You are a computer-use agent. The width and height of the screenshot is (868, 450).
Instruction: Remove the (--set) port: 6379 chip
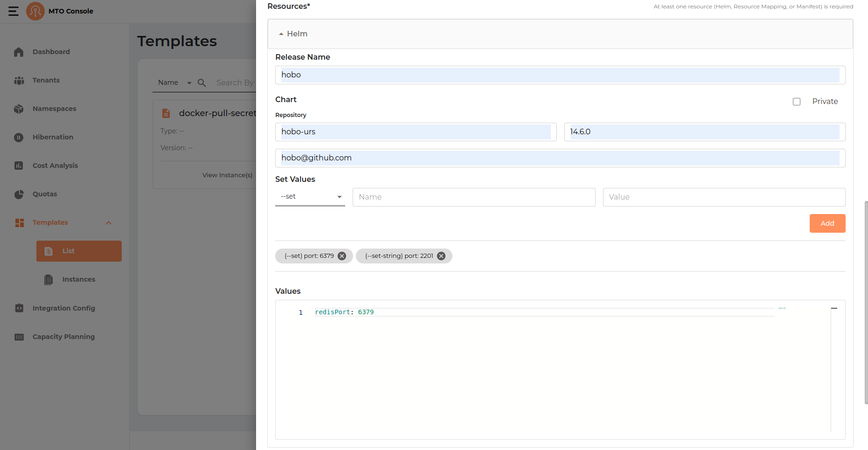point(341,256)
